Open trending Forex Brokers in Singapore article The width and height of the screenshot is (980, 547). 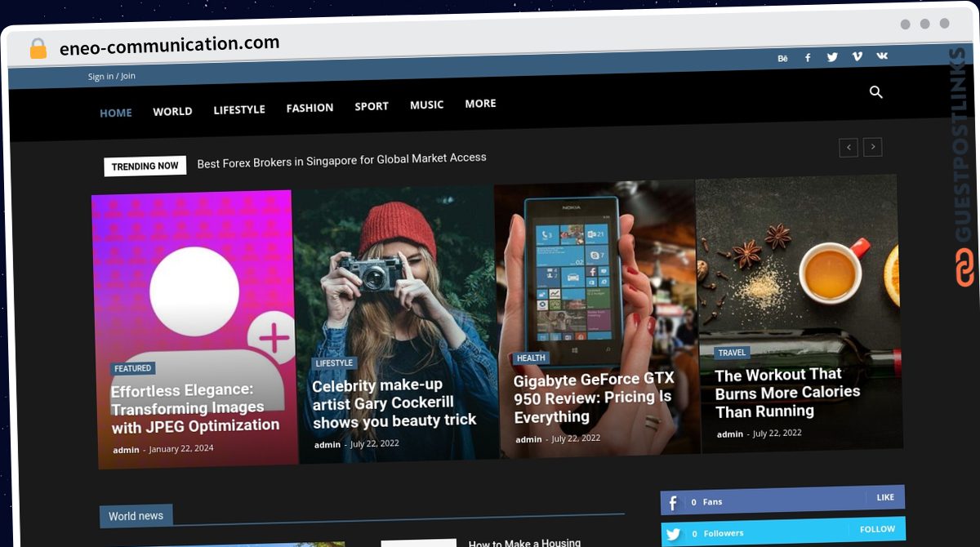[x=341, y=160]
